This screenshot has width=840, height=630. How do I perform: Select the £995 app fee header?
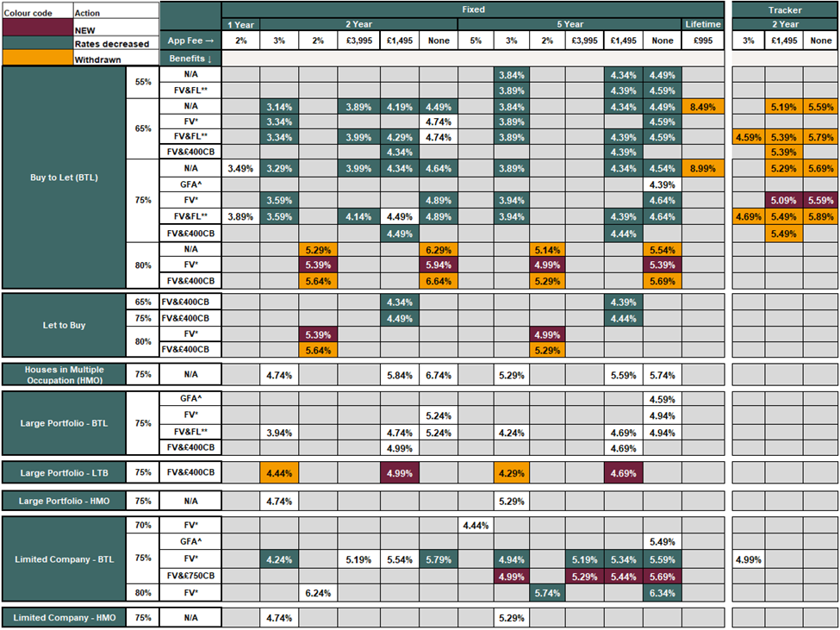pyautogui.click(x=702, y=41)
